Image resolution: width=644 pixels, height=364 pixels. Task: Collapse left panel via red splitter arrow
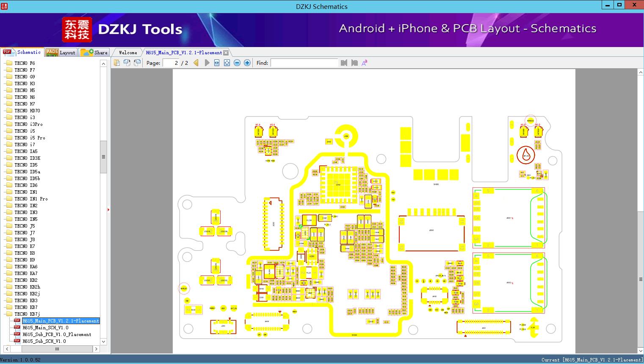108,209
